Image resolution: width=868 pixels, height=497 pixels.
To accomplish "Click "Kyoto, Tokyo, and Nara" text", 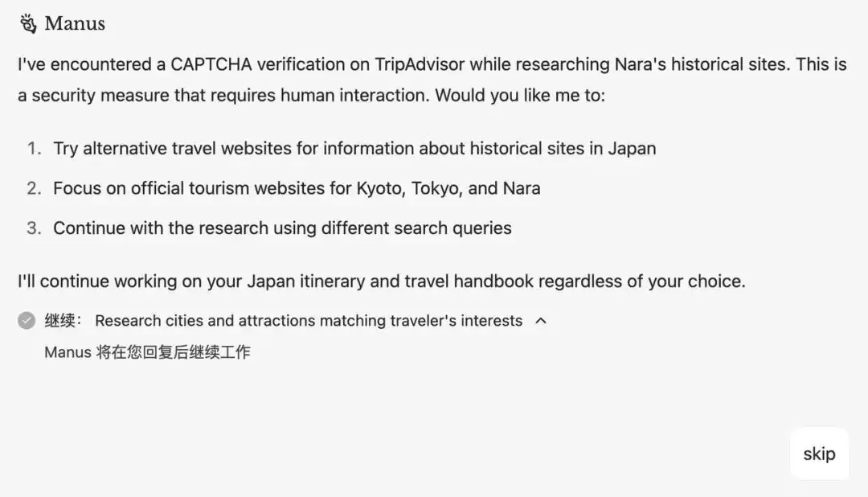I will (448, 189).
